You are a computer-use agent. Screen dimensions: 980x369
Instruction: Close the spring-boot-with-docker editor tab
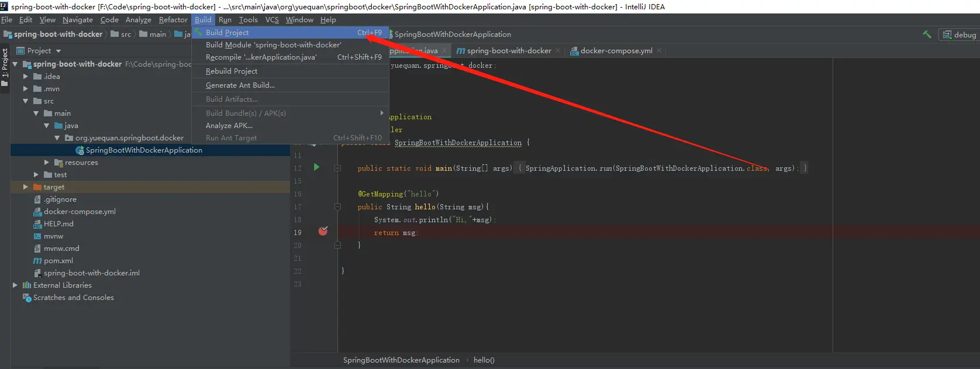(x=558, y=51)
